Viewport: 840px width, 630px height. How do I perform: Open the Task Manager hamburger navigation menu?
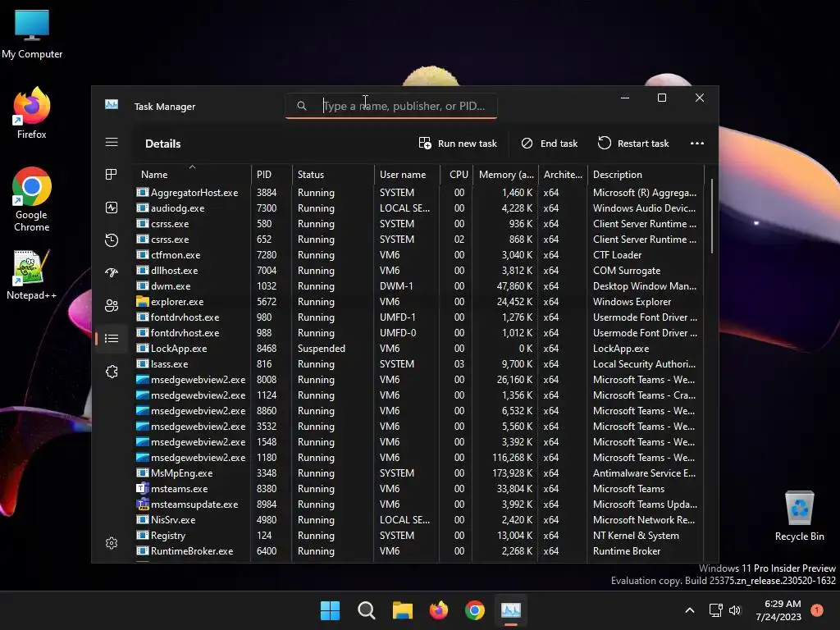coord(112,142)
